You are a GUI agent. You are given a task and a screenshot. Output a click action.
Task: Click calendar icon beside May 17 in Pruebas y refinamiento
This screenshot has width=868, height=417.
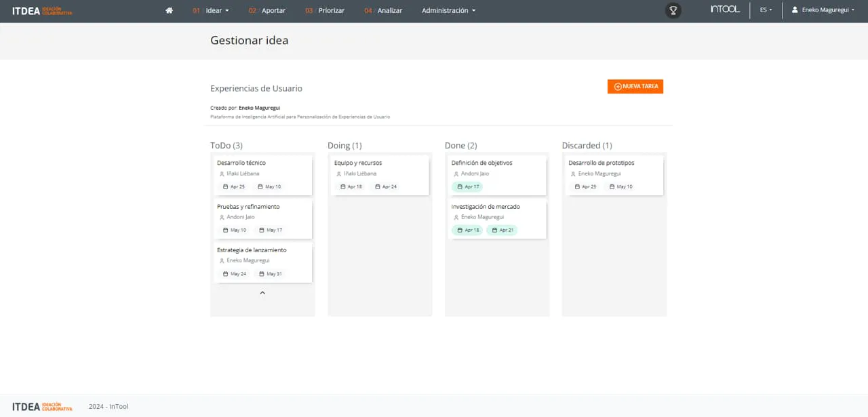262,230
